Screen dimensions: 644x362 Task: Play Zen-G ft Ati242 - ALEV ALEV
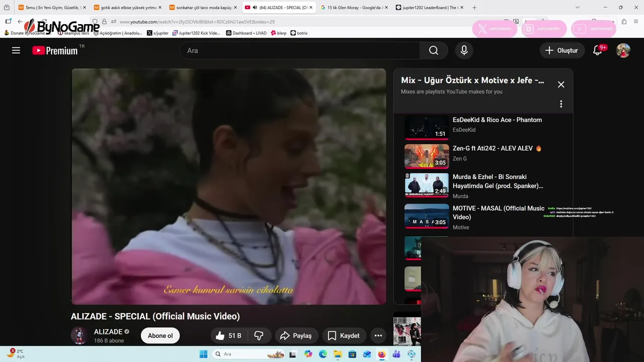[x=483, y=156]
